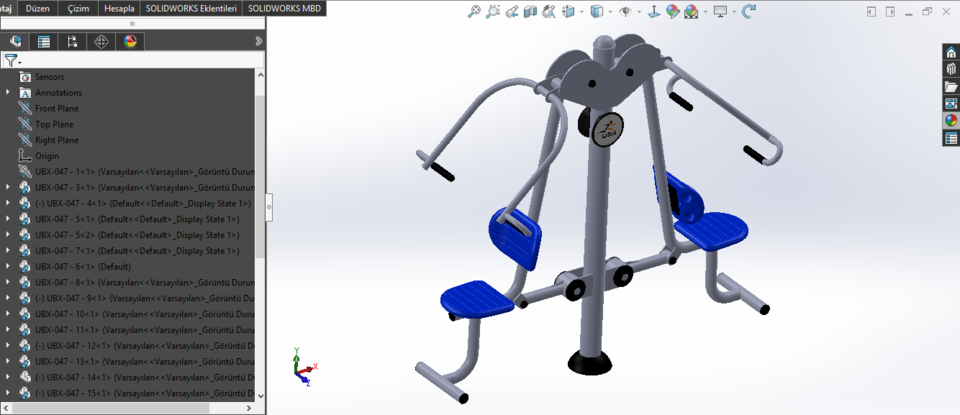Open the Çizim tab
The image size is (960, 415).
pos(78,8)
